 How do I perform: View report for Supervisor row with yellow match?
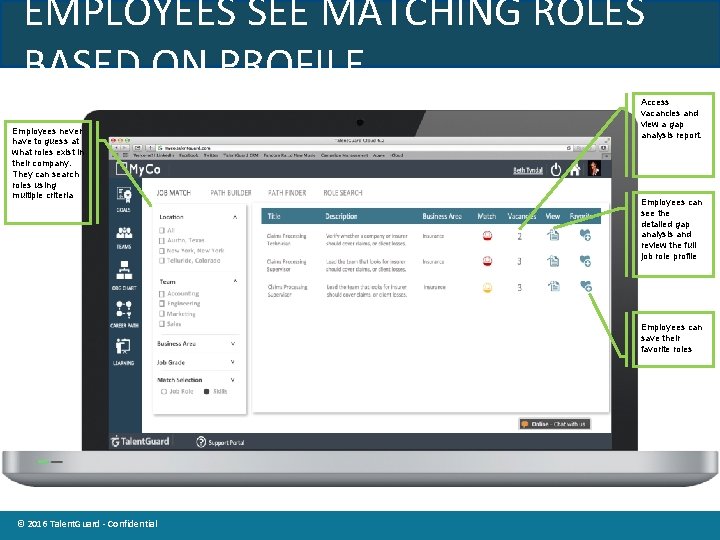553,286
